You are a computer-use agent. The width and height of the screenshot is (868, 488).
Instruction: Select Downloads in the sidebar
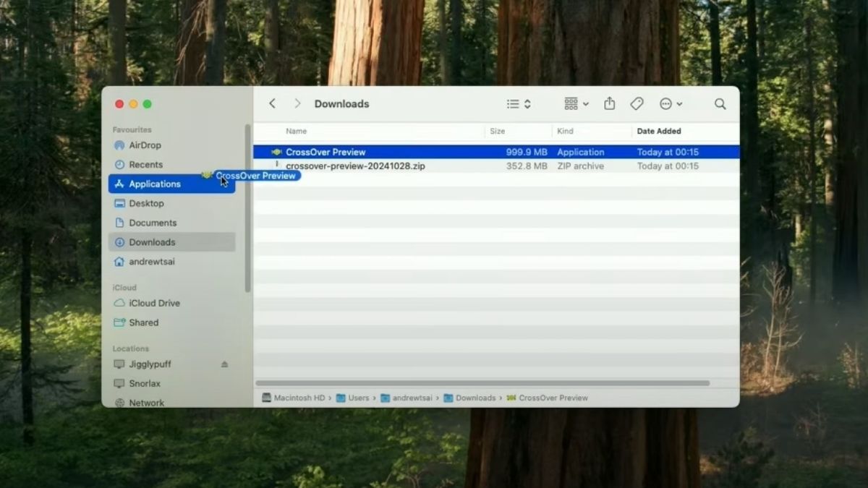tap(172, 242)
